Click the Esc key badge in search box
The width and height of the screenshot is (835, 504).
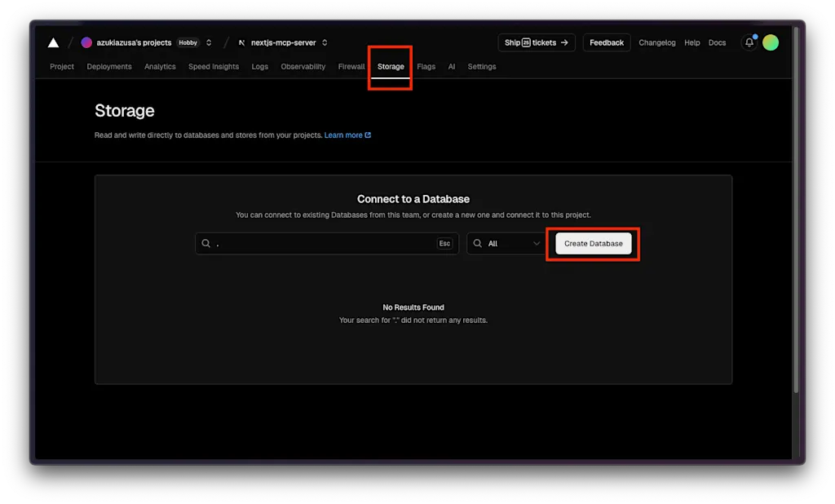(x=444, y=244)
